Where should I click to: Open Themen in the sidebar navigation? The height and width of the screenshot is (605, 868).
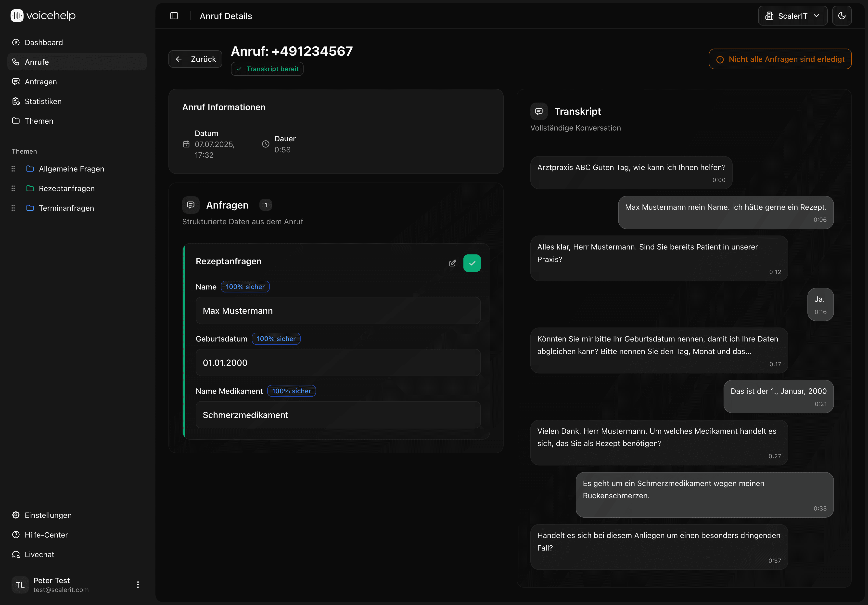pos(77,121)
